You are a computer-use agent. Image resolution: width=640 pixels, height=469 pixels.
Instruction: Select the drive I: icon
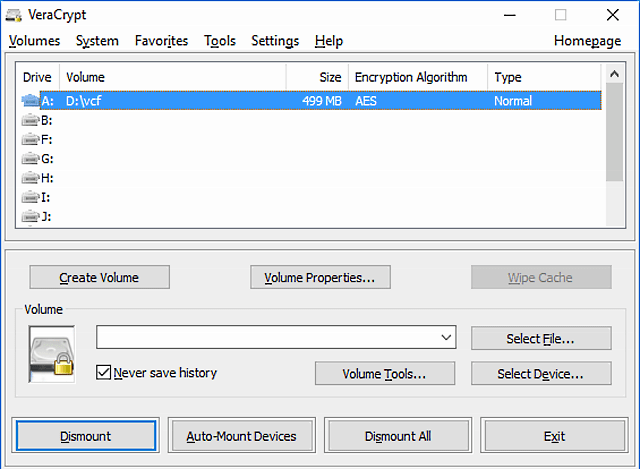30,197
